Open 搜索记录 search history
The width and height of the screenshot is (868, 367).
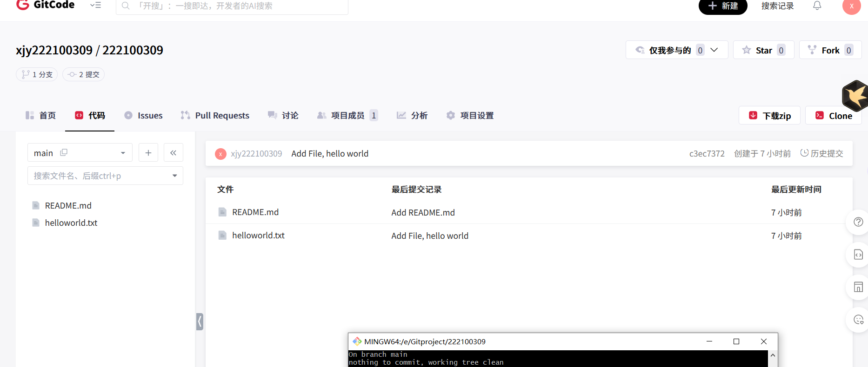pyautogui.click(x=777, y=6)
